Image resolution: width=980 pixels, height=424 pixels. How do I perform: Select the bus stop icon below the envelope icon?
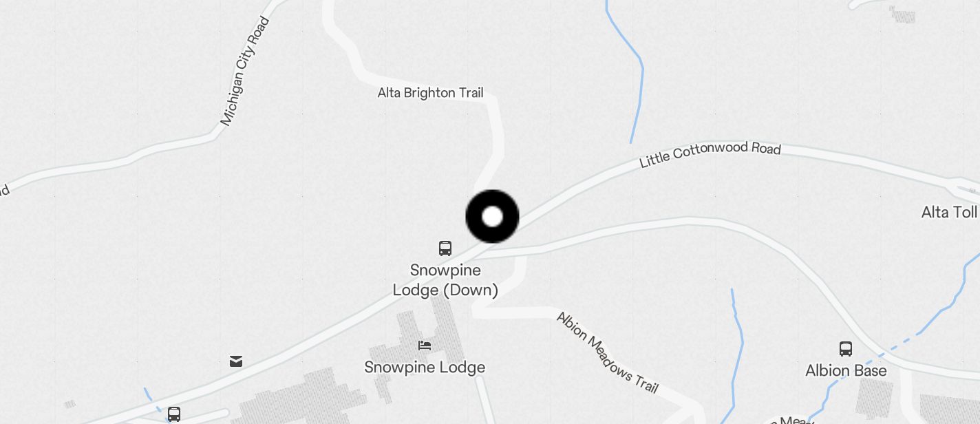pos(174,414)
